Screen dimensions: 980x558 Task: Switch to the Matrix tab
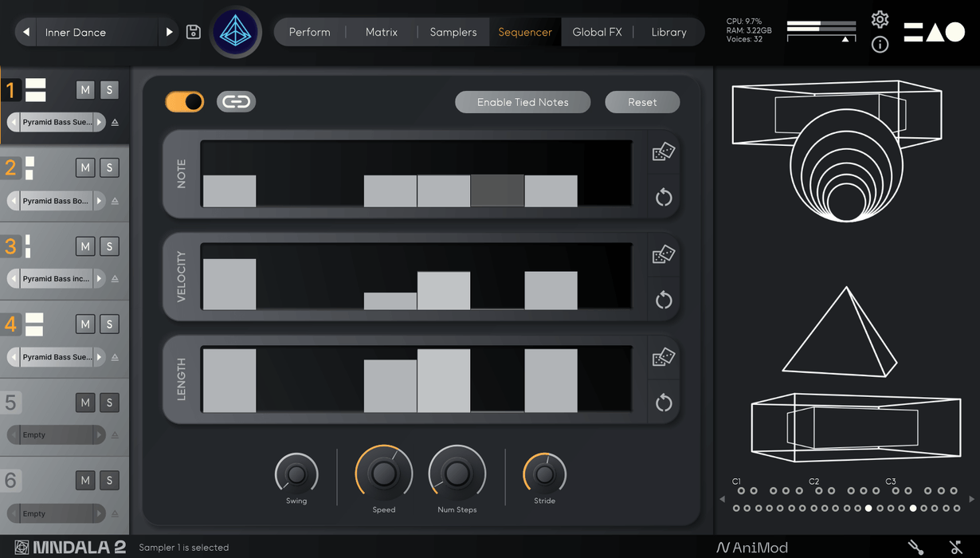tap(381, 32)
